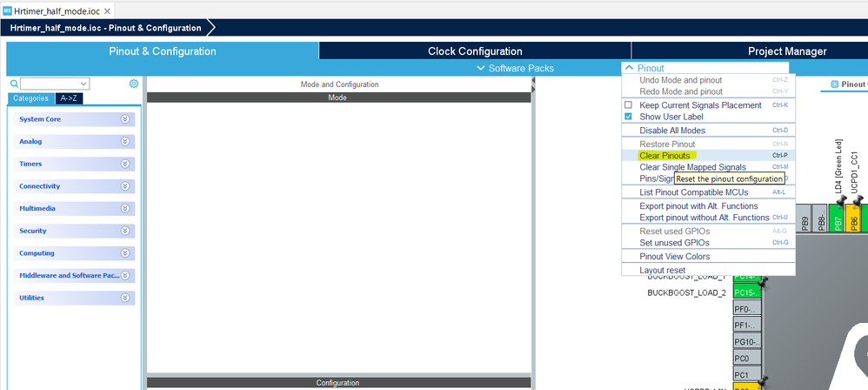The image size is (868, 390).
Task: Open the Software Packs dropdown menu
Action: [515, 68]
